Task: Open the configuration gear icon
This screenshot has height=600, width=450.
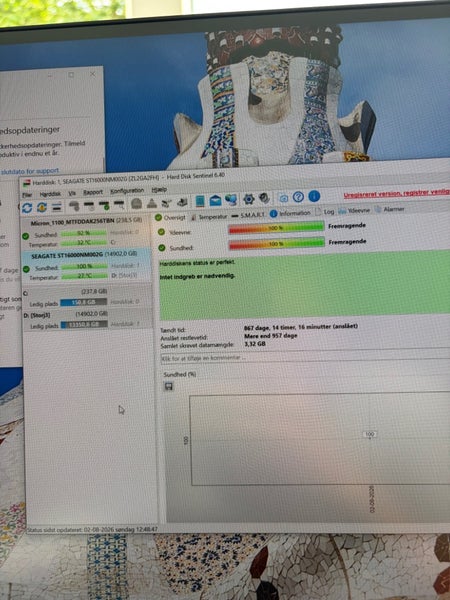Action: coord(249,199)
